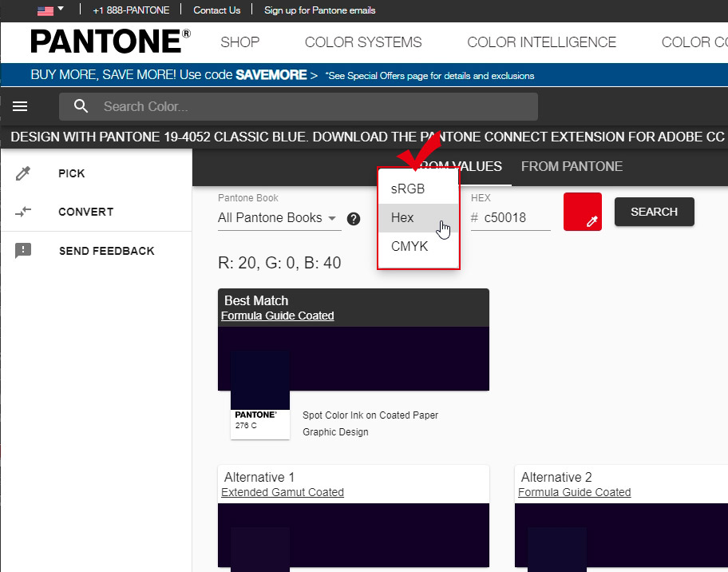
Task: Click the Pantone 276 C color chip
Action: pyautogui.click(x=260, y=395)
